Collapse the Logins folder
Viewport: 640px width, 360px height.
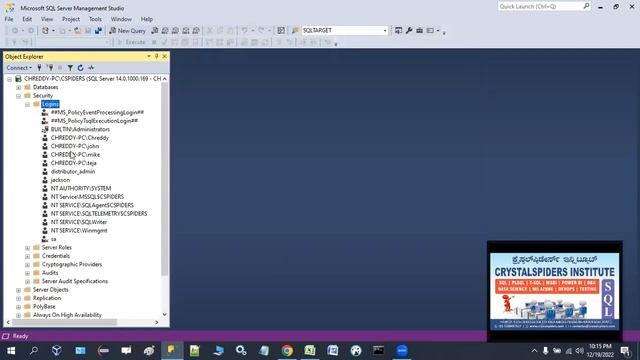(x=27, y=104)
